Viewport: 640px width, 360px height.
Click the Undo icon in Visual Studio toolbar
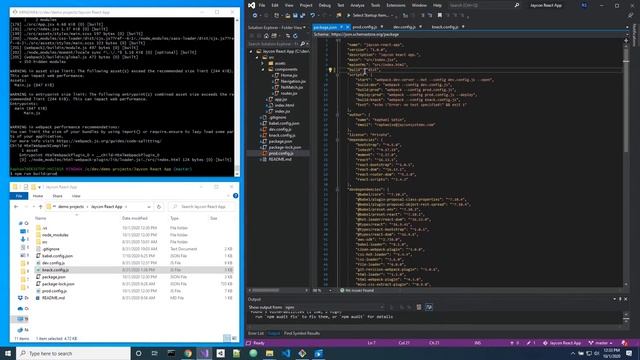click(313, 16)
